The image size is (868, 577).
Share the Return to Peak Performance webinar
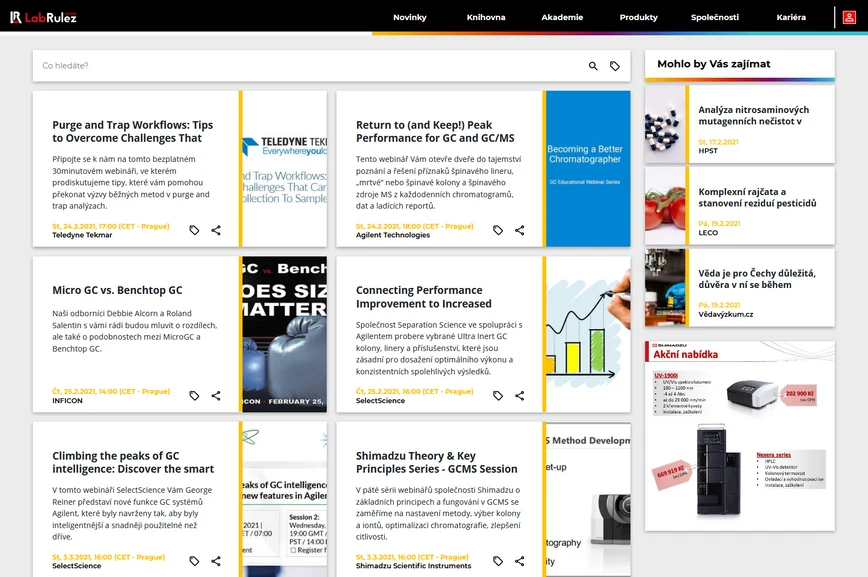[x=520, y=230]
